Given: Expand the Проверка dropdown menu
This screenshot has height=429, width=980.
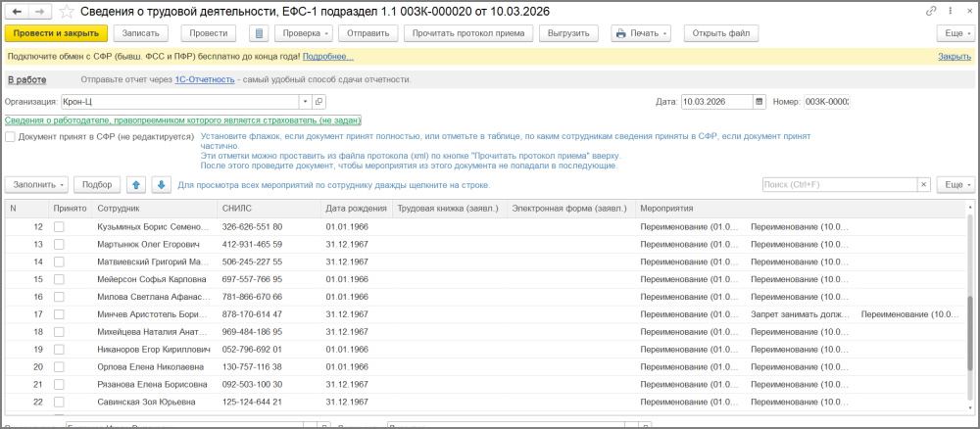Looking at the screenshot, I should 301,33.
